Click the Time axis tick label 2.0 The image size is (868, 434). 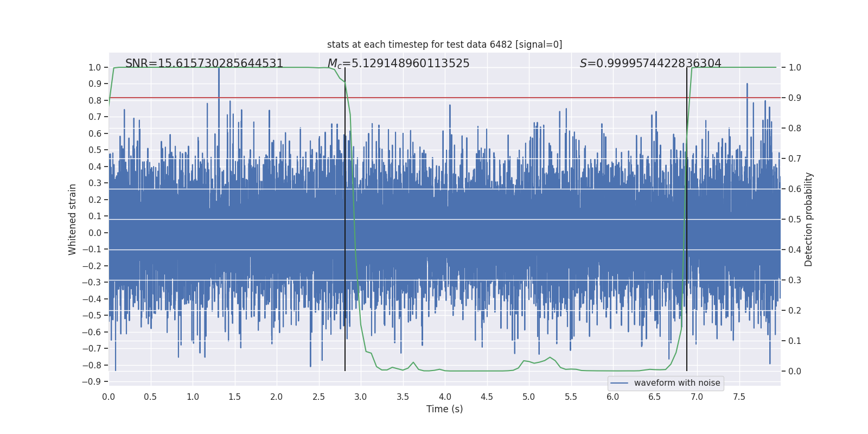[x=277, y=397]
